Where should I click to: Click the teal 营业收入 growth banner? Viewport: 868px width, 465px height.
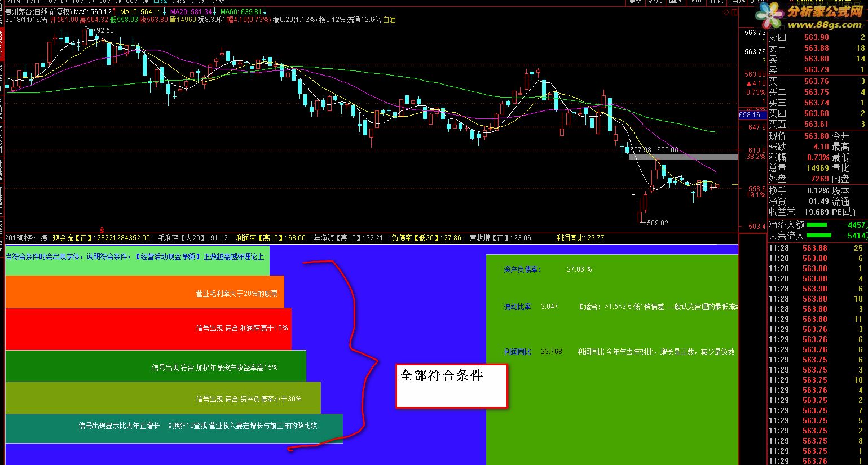point(174,428)
